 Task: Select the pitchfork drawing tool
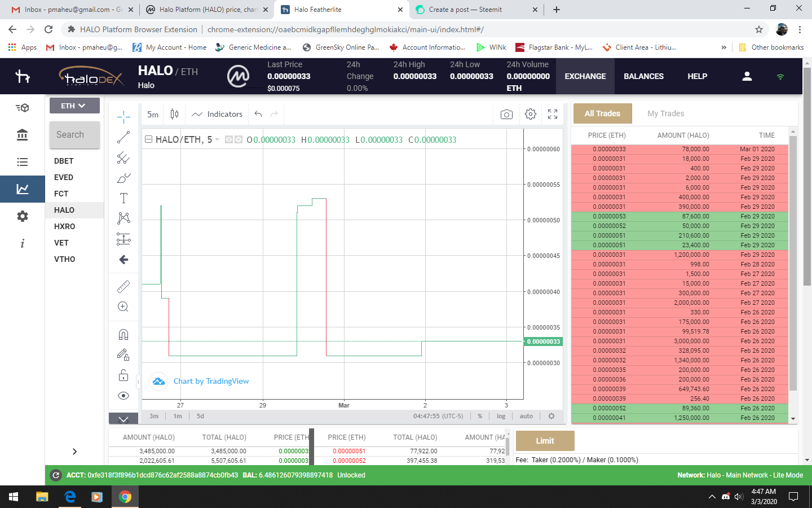click(x=123, y=157)
